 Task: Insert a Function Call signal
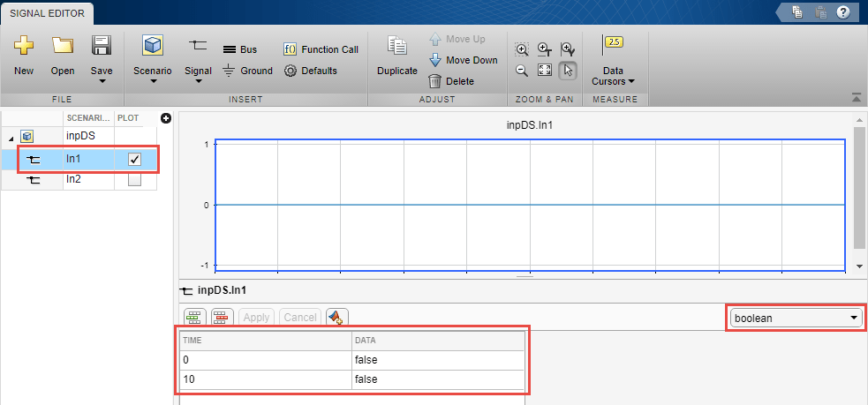pyautogui.click(x=321, y=49)
